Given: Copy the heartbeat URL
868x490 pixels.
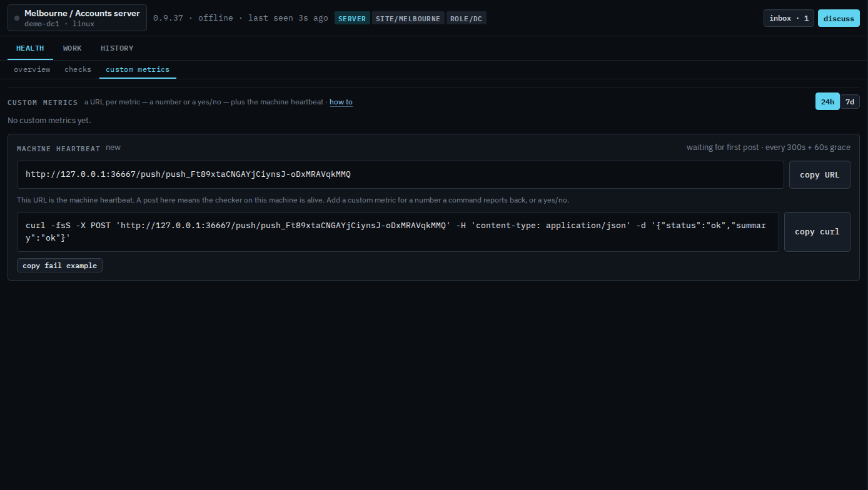Looking at the screenshot, I should tap(819, 174).
